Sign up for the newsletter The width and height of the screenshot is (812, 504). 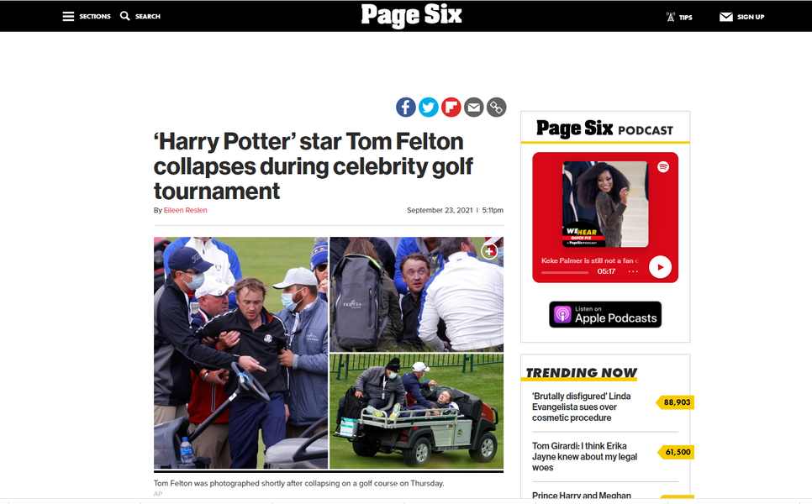point(741,17)
